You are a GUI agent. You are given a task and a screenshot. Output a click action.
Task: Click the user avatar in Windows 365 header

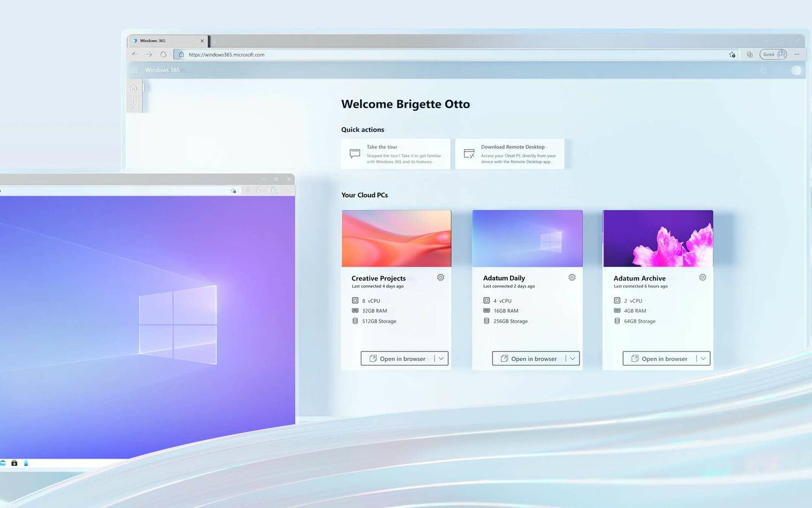point(796,70)
